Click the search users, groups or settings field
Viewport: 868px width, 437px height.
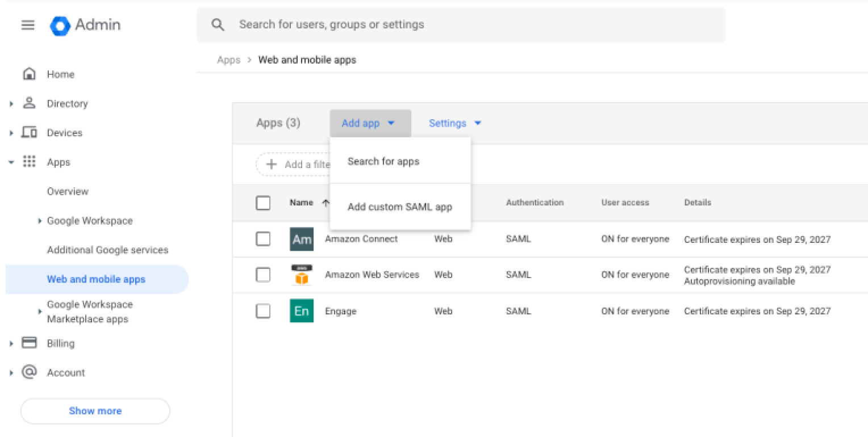466,25
